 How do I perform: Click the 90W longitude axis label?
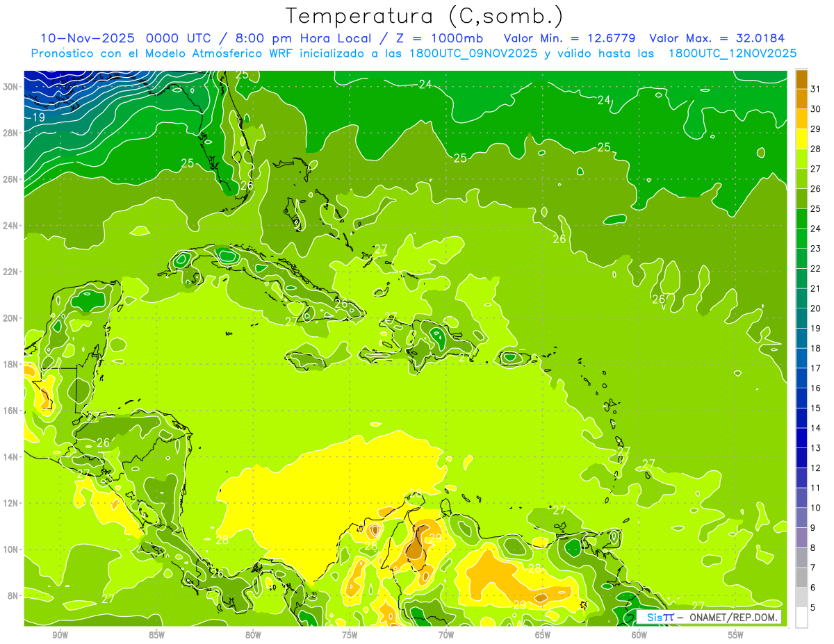[x=60, y=635]
